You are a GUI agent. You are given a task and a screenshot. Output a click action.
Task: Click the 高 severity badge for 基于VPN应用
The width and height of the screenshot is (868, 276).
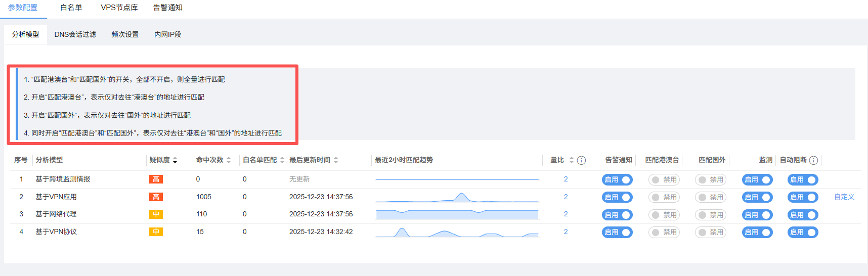(x=156, y=197)
